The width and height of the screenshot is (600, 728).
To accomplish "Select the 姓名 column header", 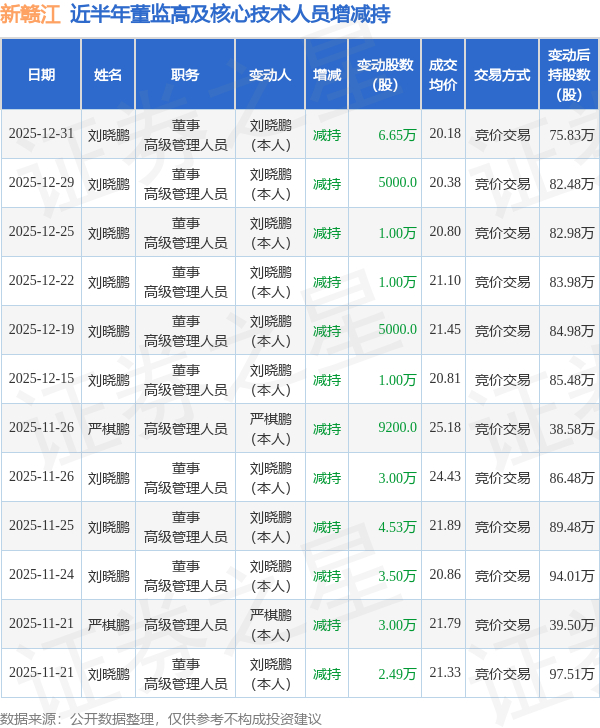I will tap(108, 75).
